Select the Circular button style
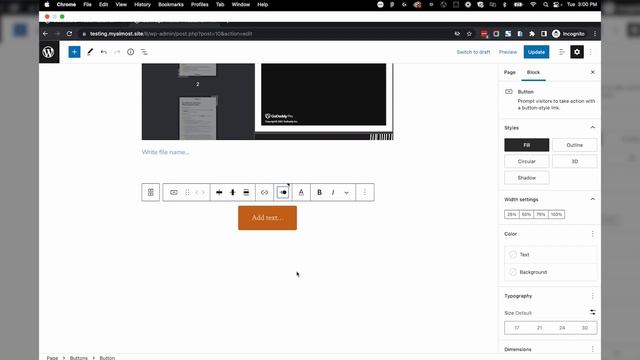Screen dimensions: 640x360 (x=527, y=161)
